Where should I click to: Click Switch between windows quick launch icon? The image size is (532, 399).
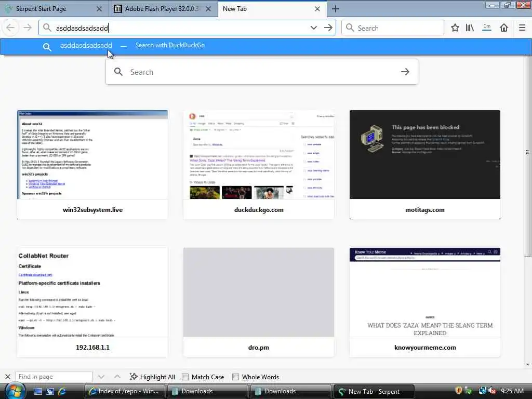point(50,391)
